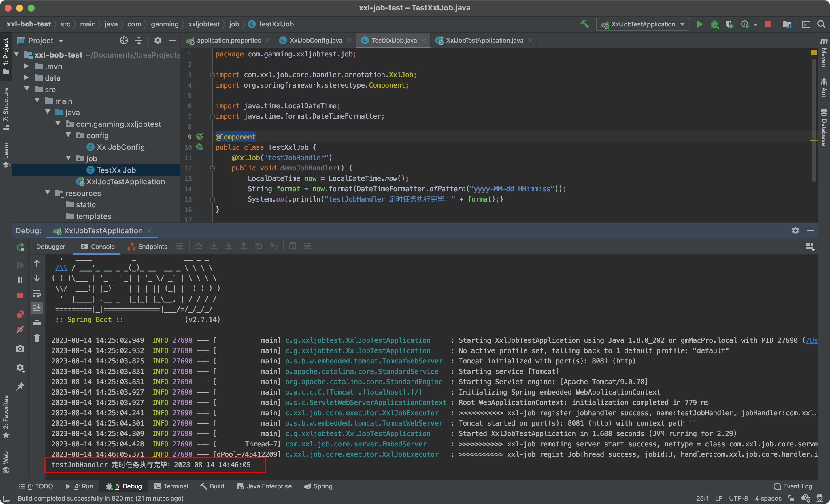The image size is (830, 504).
Task: Click Spring bean gutter icon on line 9
Action: (x=200, y=136)
